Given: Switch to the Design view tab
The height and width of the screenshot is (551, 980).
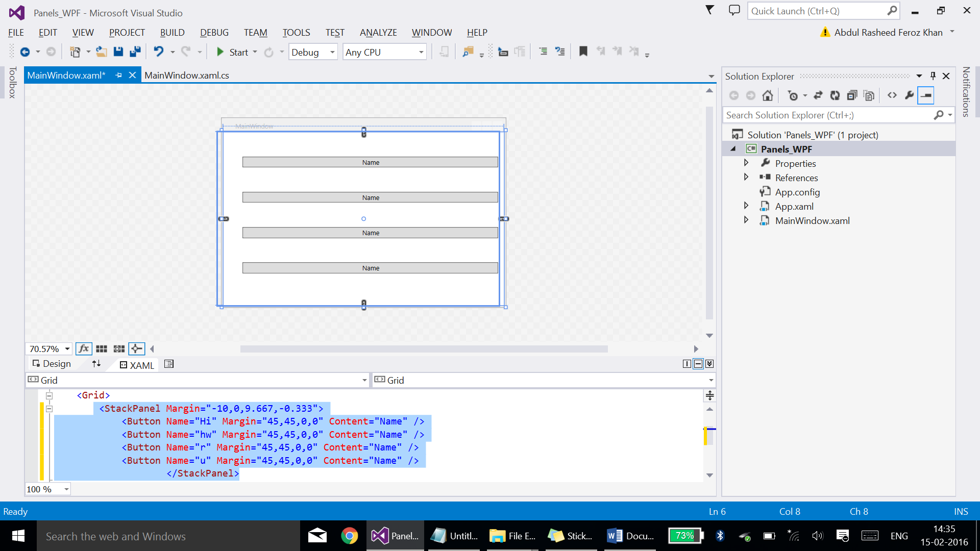Looking at the screenshot, I should click(x=52, y=364).
